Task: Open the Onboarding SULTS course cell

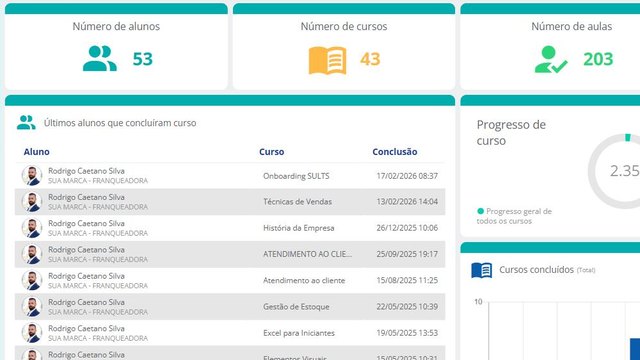Action: [296, 176]
